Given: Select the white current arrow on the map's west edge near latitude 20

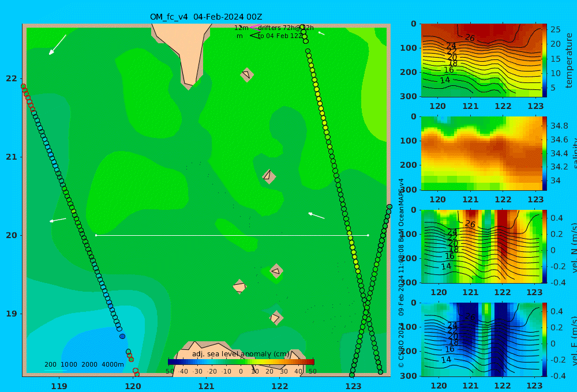Looking at the screenshot, I should coord(58,220).
